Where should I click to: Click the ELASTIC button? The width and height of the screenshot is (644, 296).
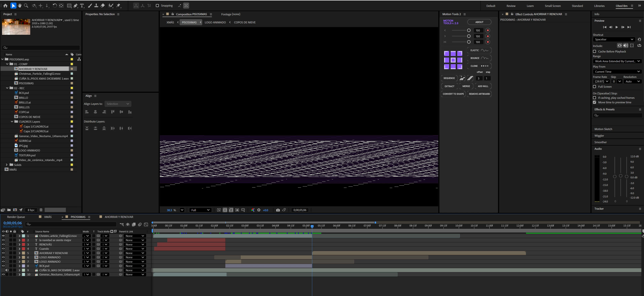click(479, 50)
